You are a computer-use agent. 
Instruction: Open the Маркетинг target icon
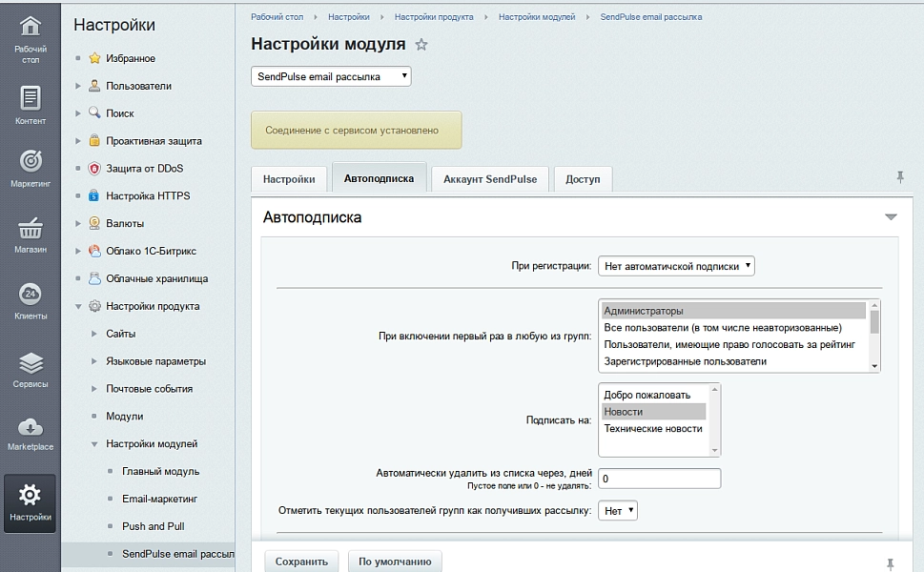(x=31, y=161)
